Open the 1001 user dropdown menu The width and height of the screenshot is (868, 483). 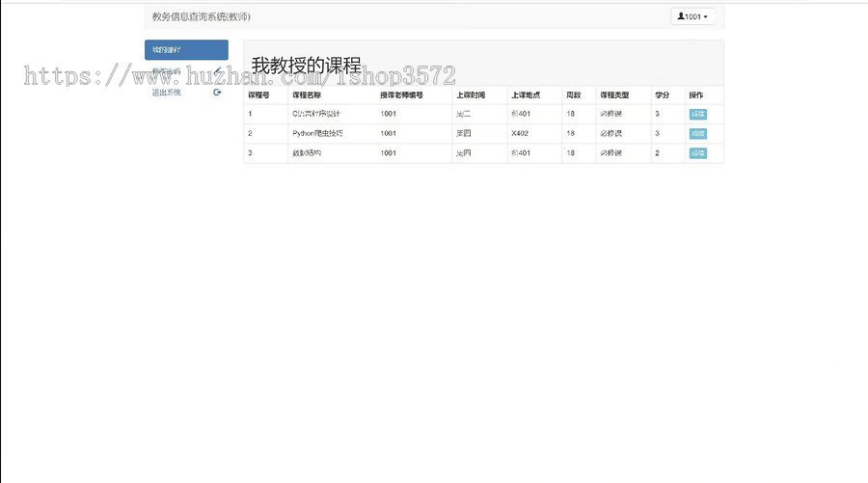692,16
